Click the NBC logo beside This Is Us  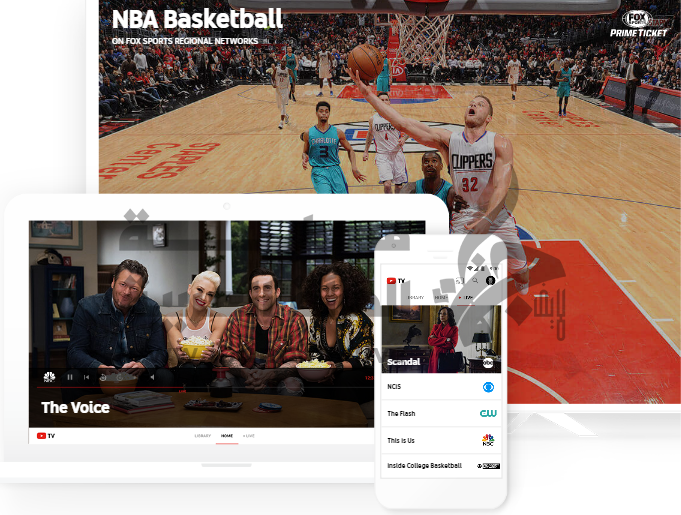pos(488,440)
